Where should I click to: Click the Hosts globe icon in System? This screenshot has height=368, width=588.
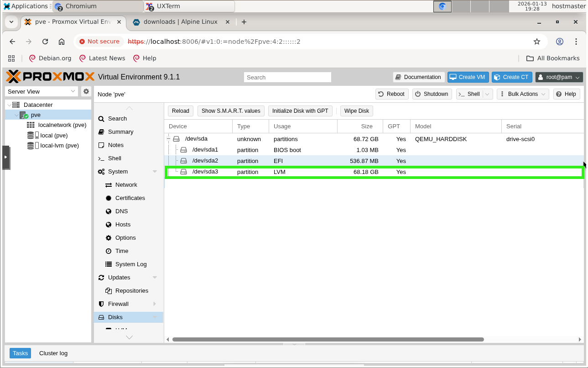coord(109,225)
